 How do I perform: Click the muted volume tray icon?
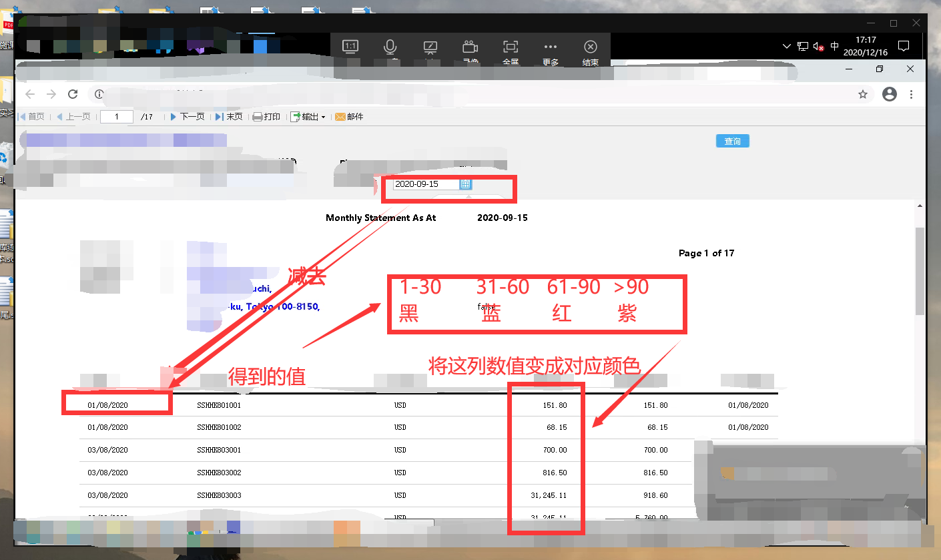(x=819, y=47)
